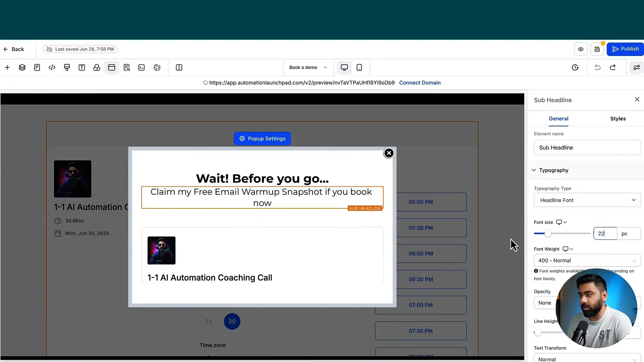This screenshot has width=644, height=362.
Task: Open the cookie consent icon
Action: pos(157,67)
